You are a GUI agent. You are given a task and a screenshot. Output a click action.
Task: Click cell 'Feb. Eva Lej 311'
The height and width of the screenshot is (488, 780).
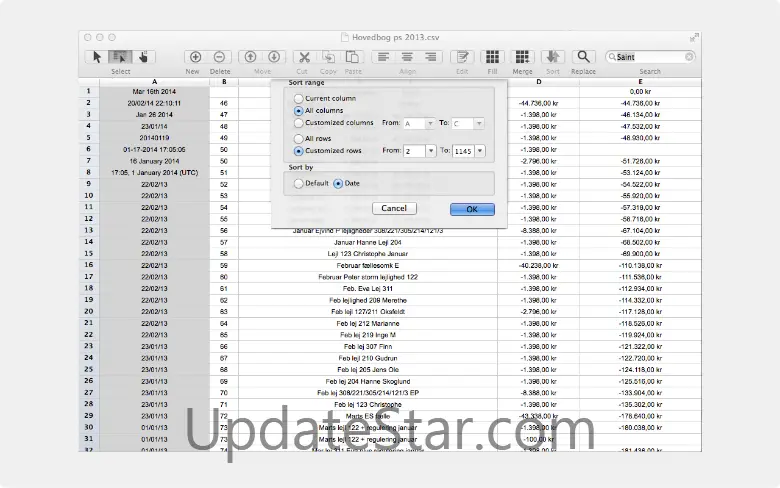pyautogui.click(x=368, y=289)
